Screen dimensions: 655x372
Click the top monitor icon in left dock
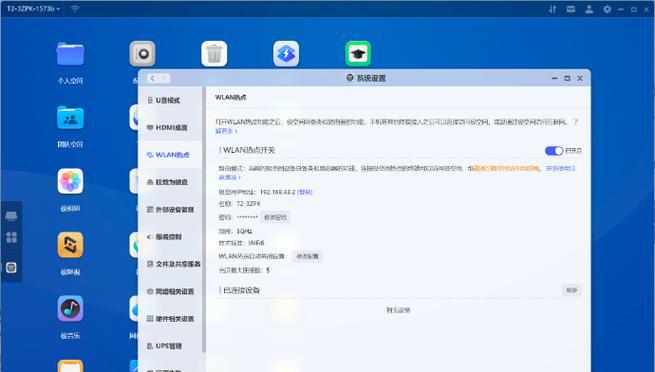(x=11, y=216)
